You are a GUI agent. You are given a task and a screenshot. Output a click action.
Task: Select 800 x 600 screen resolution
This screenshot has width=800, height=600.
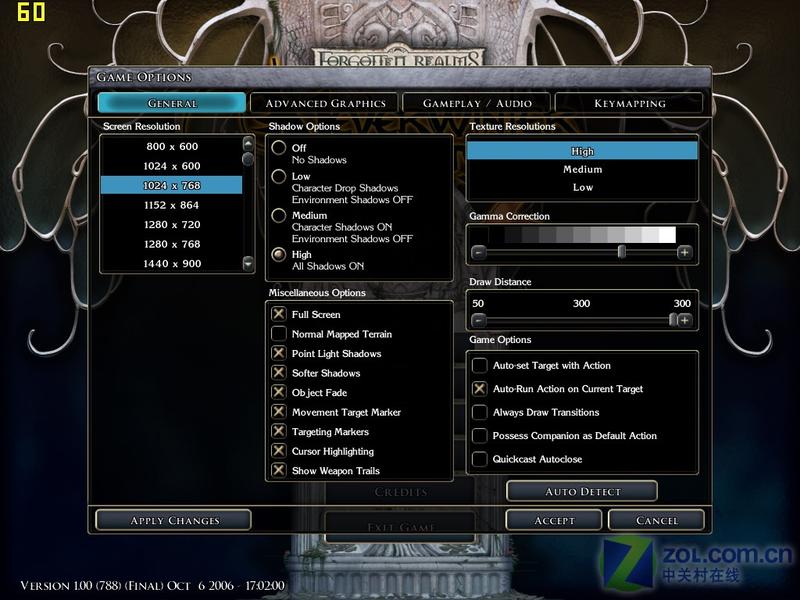coord(171,146)
